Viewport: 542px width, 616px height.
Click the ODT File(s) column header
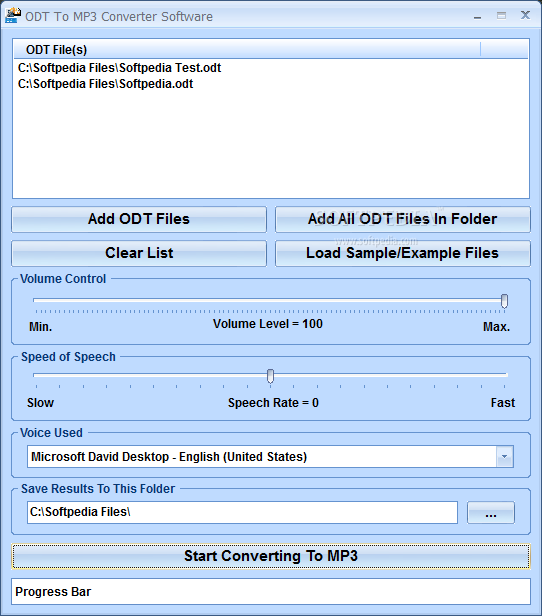(247, 50)
